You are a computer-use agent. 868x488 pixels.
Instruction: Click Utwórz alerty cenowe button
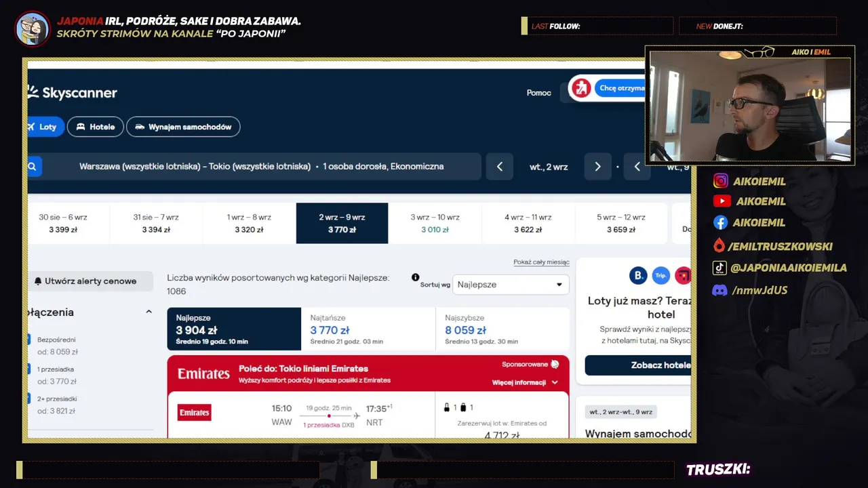[90, 281]
